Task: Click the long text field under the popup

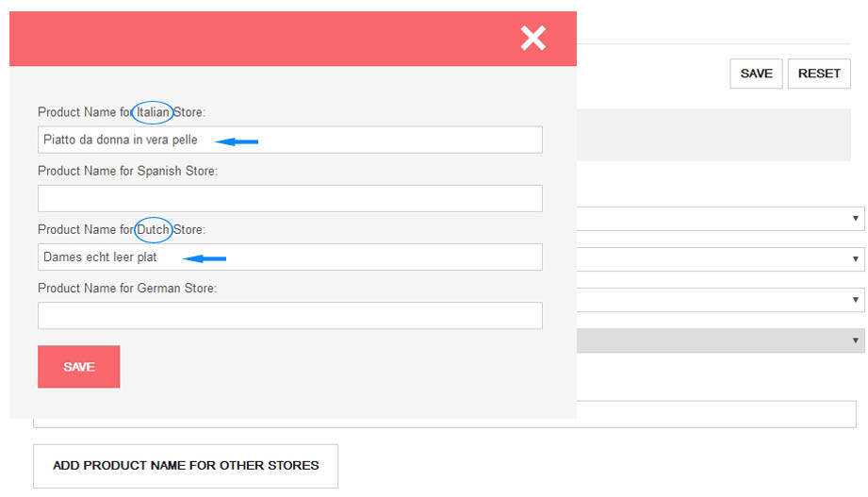Action: (x=716, y=414)
